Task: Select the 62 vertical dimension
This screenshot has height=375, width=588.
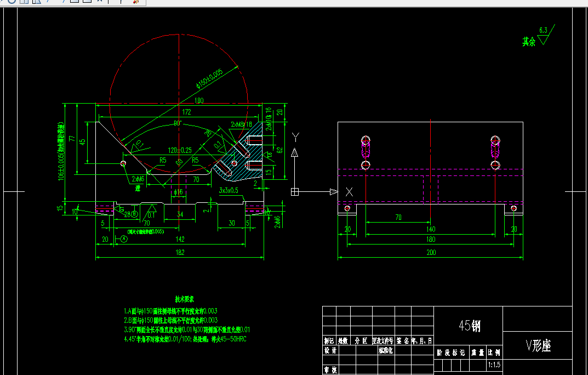Action: [x=279, y=150]
